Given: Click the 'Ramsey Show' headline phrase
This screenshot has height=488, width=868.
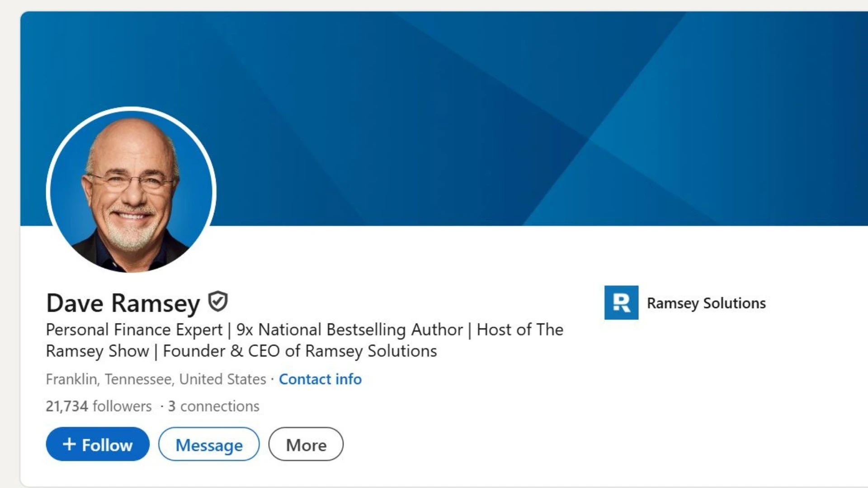Looking at the screenshot, I should tap(98, 351).
